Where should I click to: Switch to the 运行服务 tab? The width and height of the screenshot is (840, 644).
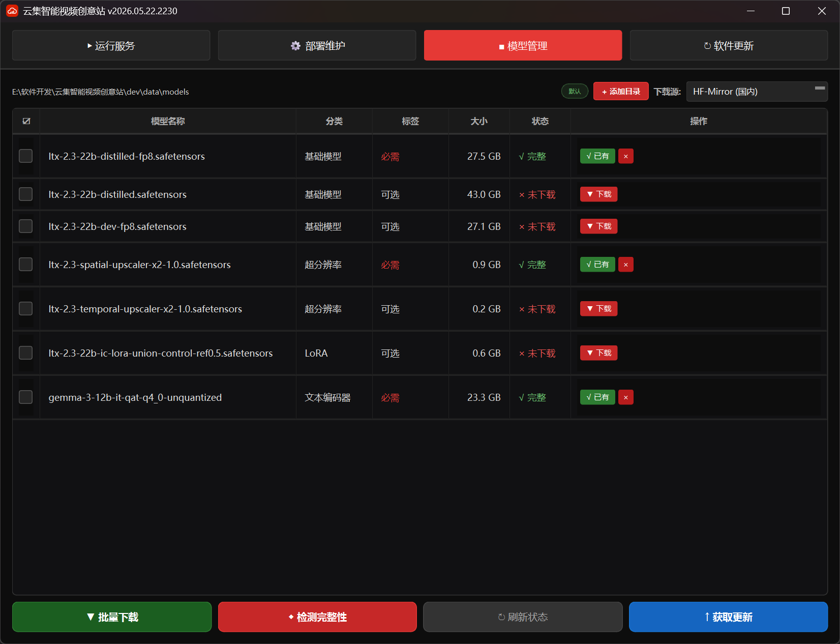[x=111, y=45]
